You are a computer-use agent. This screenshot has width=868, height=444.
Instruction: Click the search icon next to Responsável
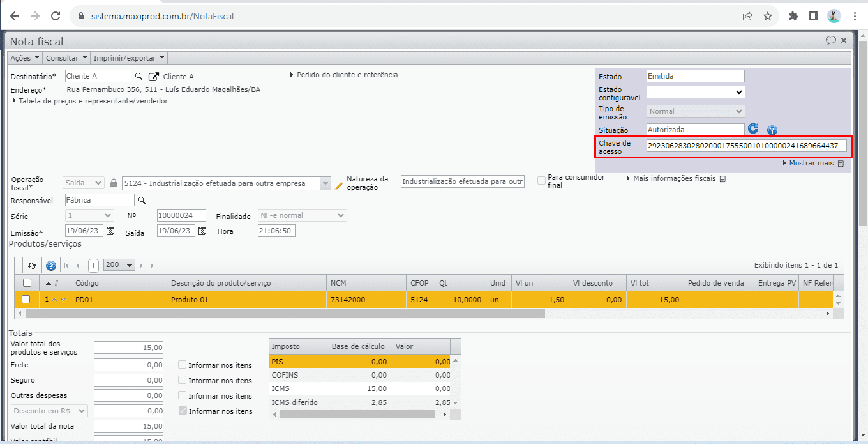pyautogui.click(x=142, y=201)
